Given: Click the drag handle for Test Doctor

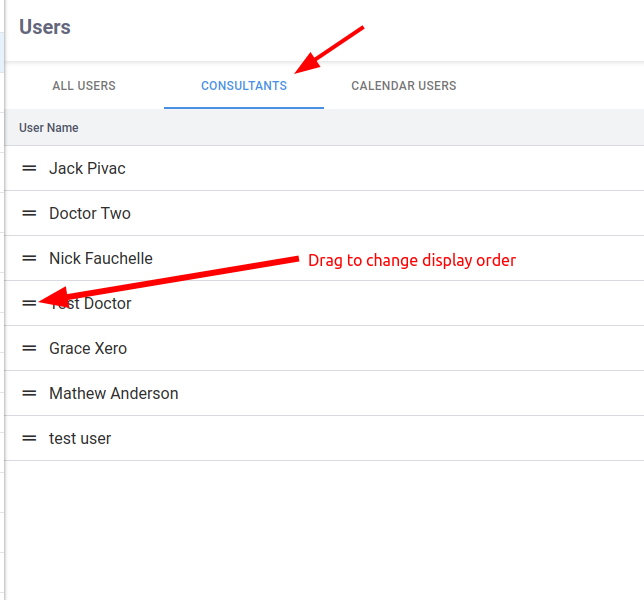Looking at the screenshot, I should click(29, 303).
